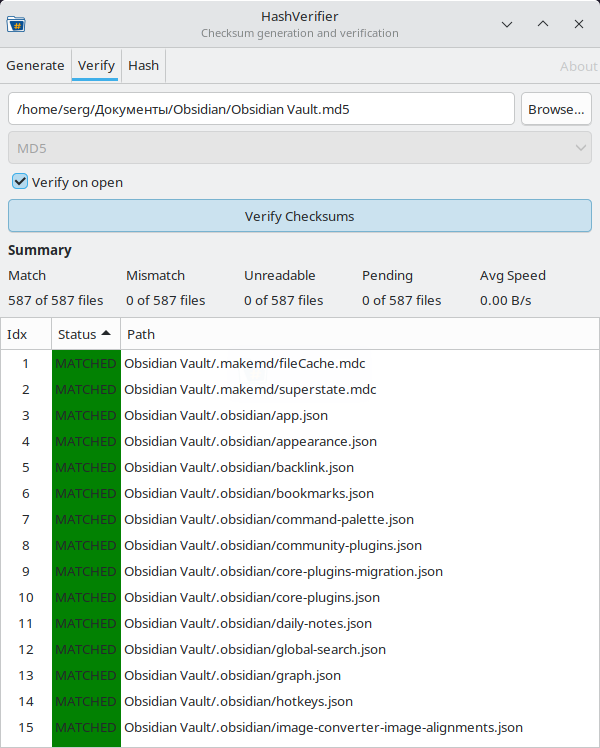Click index cell 5
Screen dimensions: 600x748
click(26, 468)
